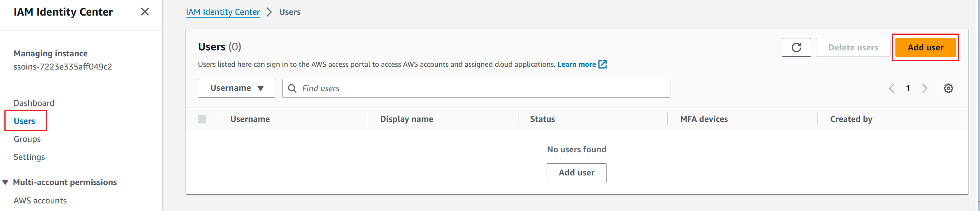
Task: Close the IAM Identity Center sidebar
Action: pyautogui.click(x=145, y=12)
